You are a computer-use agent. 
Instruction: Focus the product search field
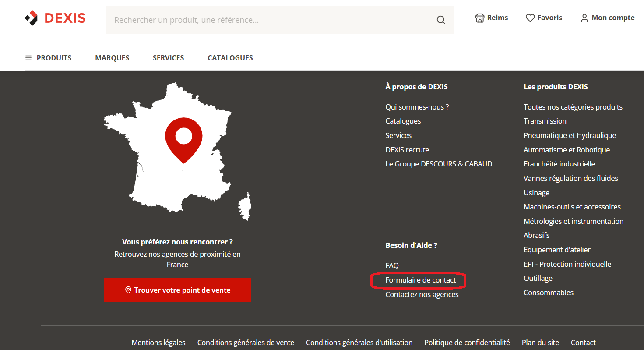point(280,20)
